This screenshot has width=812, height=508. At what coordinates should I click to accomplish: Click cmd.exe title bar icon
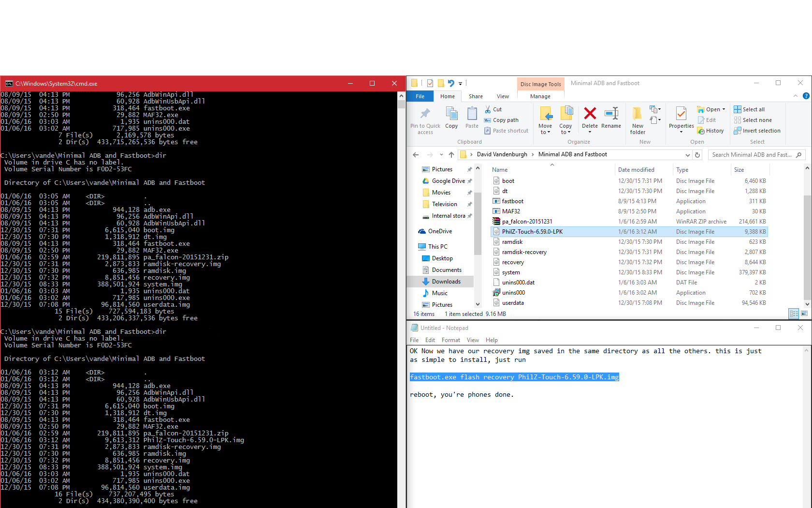point(9,83)
